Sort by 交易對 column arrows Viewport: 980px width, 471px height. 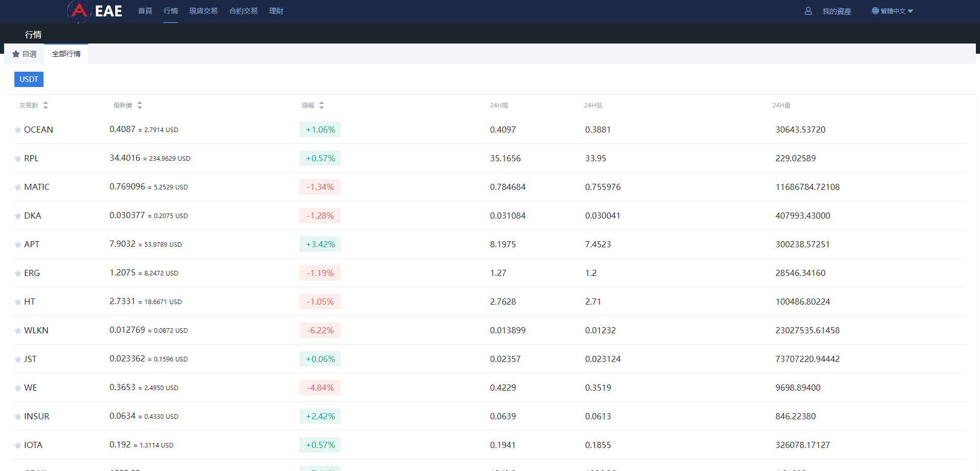[x=46, y=105]
